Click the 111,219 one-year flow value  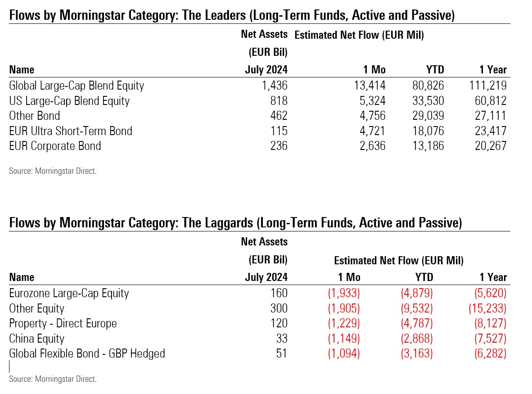coord(487,85)
